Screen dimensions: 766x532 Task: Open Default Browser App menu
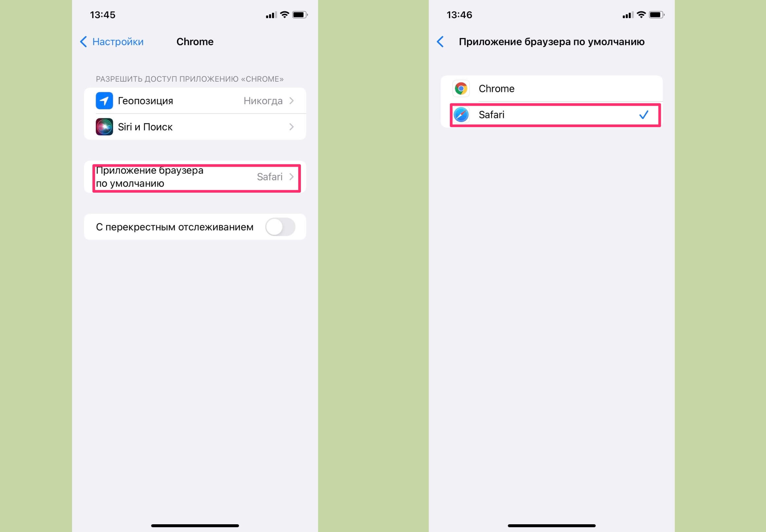tap(195, 177)
